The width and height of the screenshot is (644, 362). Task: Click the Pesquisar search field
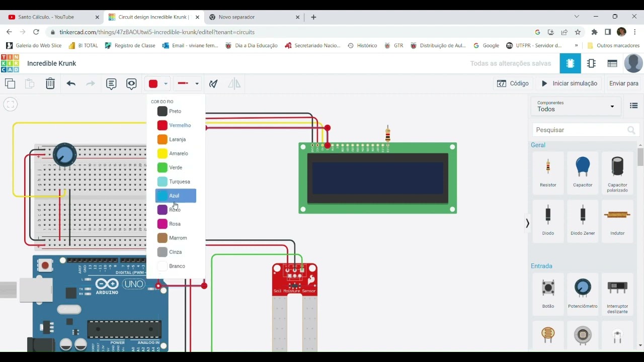click(586, 130)
